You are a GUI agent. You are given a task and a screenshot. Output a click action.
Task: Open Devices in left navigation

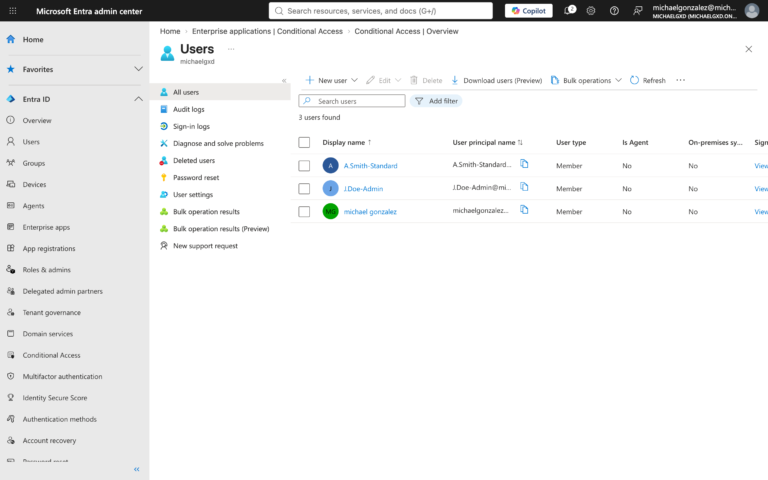coord(34,185)
